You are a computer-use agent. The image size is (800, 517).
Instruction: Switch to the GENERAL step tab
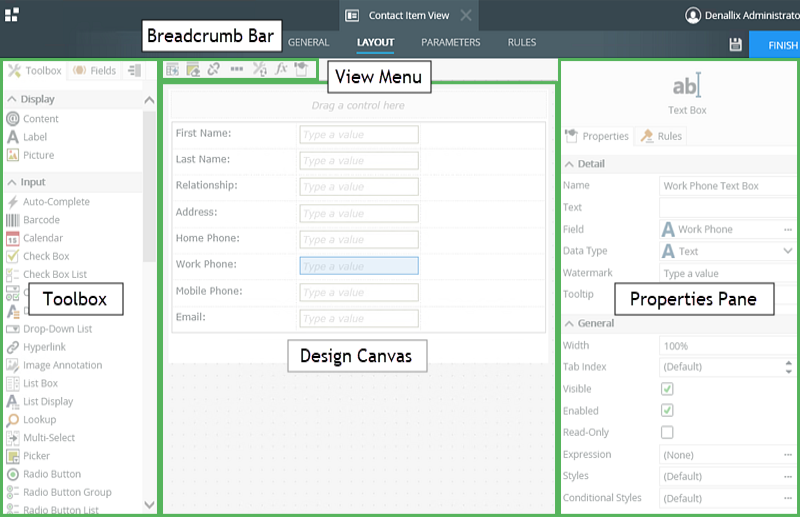(308, 42)
